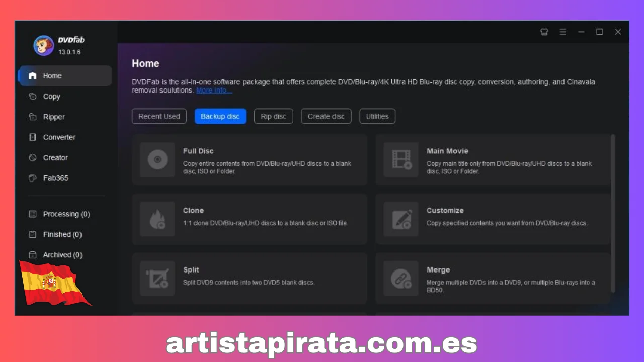644x362 pixels.
Task: Open the hamburger menu in title bar
Action: (x=562, y=32)
